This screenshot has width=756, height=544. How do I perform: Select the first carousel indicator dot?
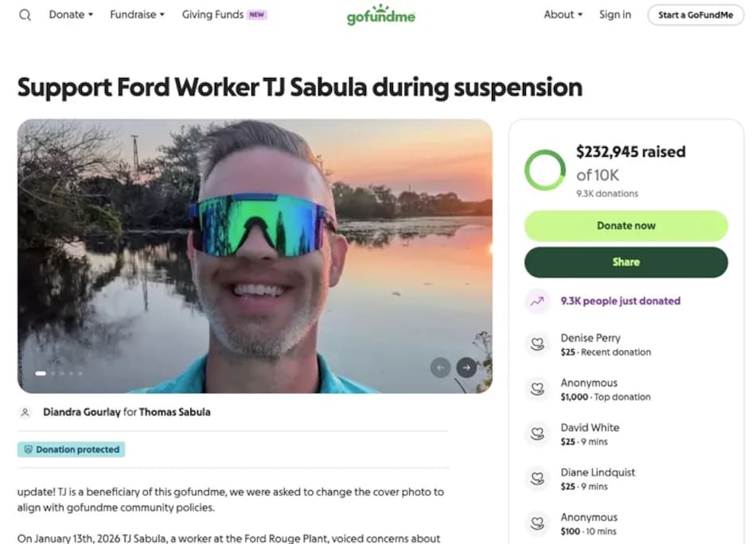click(x=41, y=374)
